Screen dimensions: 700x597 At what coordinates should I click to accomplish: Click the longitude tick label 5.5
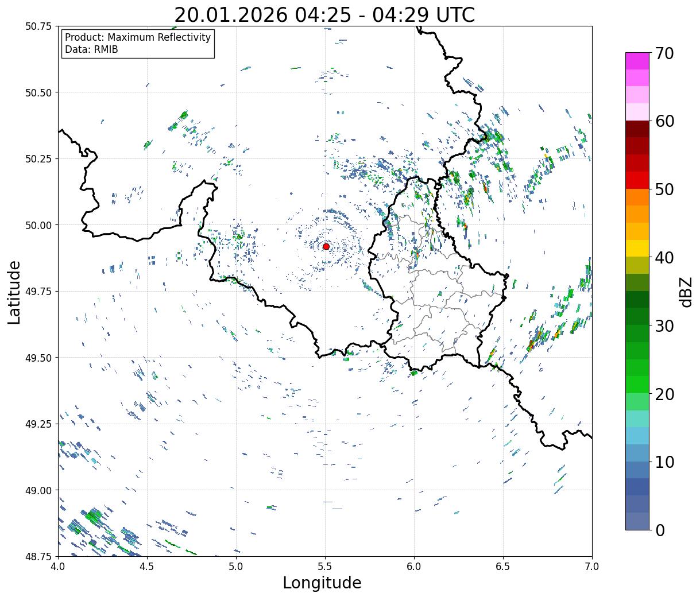pyautogui.click(x=325, y=567)
